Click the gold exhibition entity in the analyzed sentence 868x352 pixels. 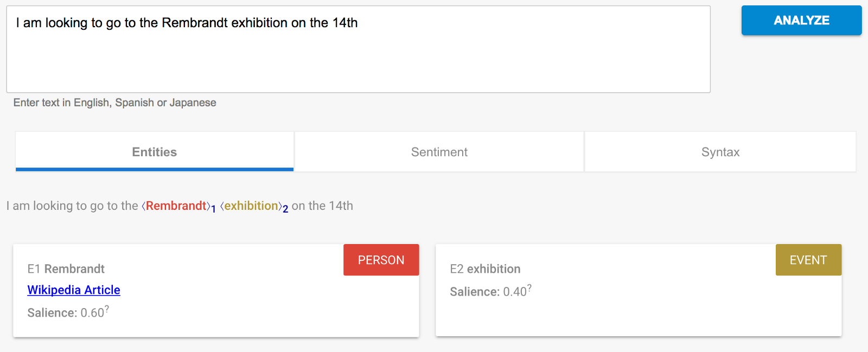pyautogui.click(x=251, y=206)
